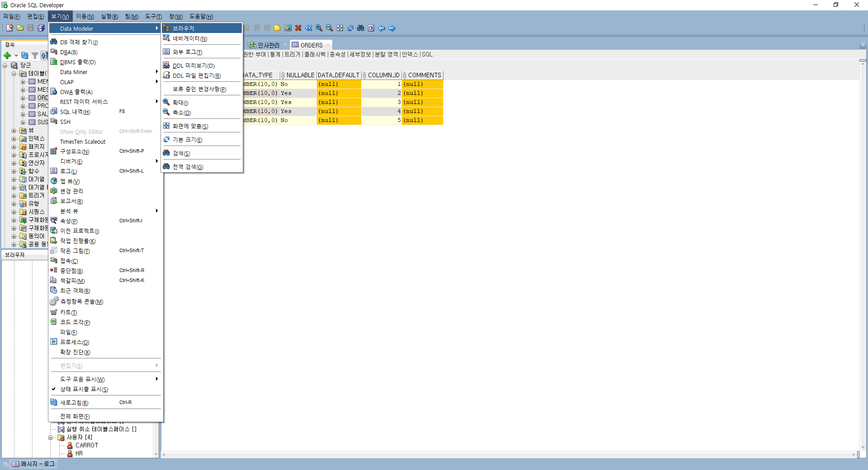
Task: Select DB 객체 찾기 menu entry
Action: (x=105, y=42)
